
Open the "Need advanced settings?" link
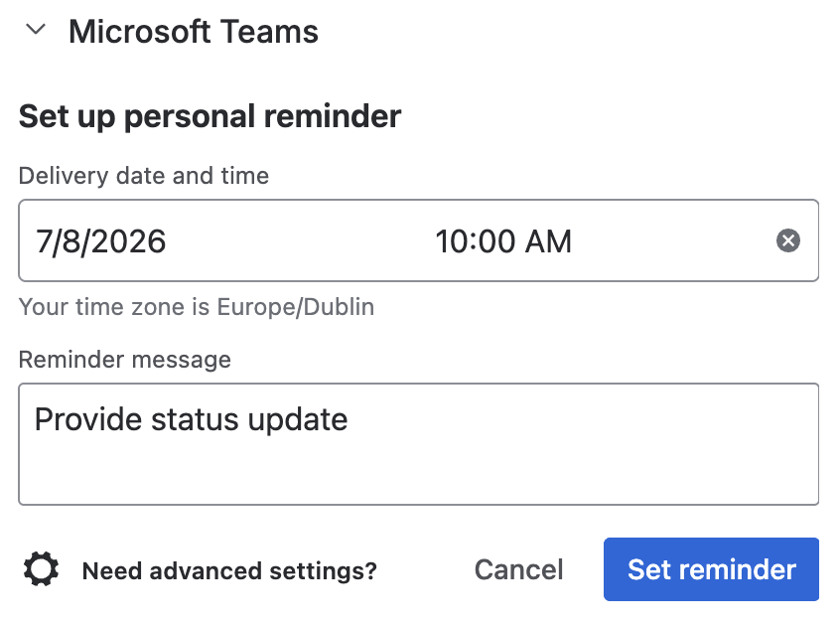229,570
